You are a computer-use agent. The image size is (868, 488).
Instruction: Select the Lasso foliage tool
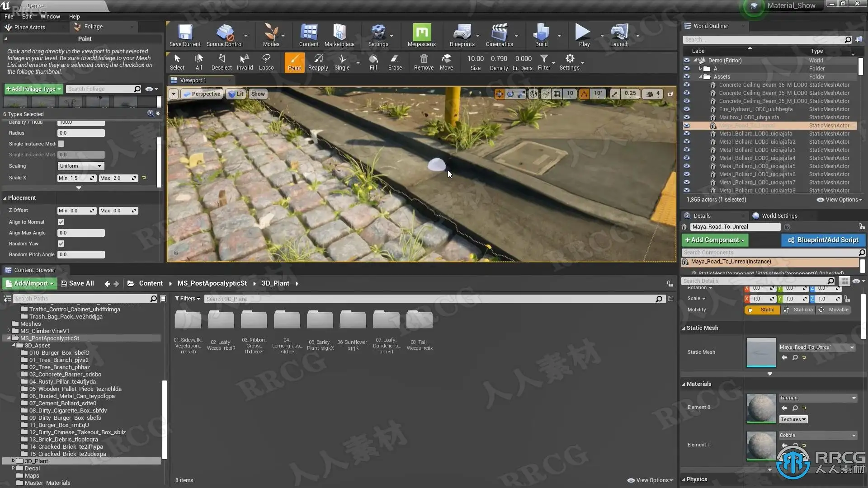click(266, 62)
